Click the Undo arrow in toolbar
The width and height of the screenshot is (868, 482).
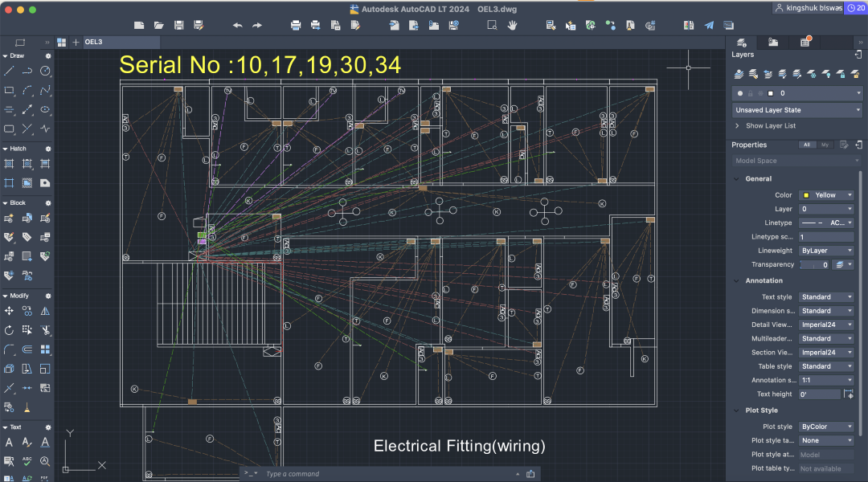237,25
